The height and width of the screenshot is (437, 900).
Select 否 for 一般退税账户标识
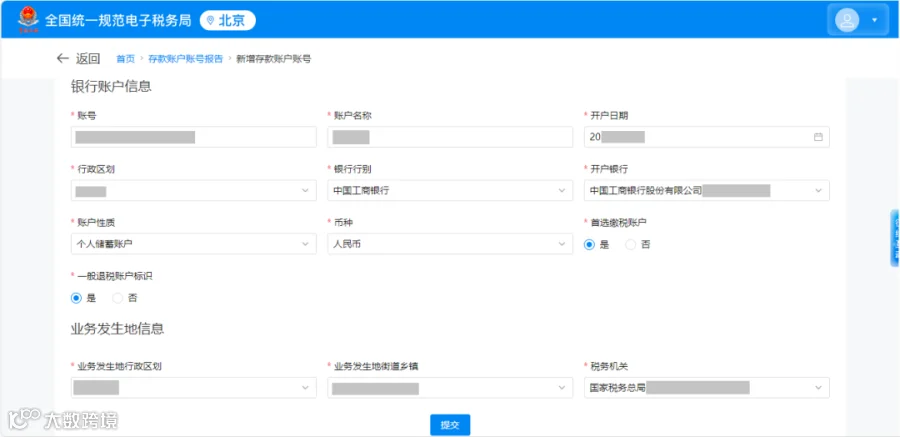pyautogui.click(x=118, y=298)
